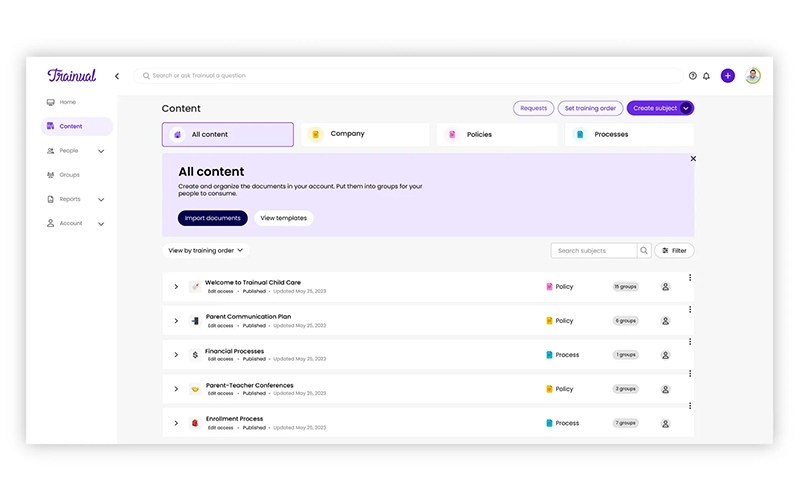
Task: Open the Welcome to Trainual Child Care title
Action: pos(253,282)
